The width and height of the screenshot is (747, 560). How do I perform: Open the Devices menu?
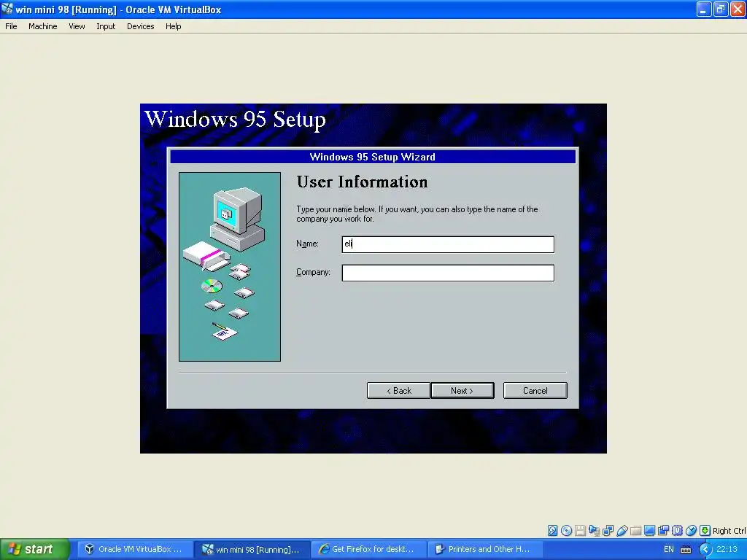[x=141, y=26]
